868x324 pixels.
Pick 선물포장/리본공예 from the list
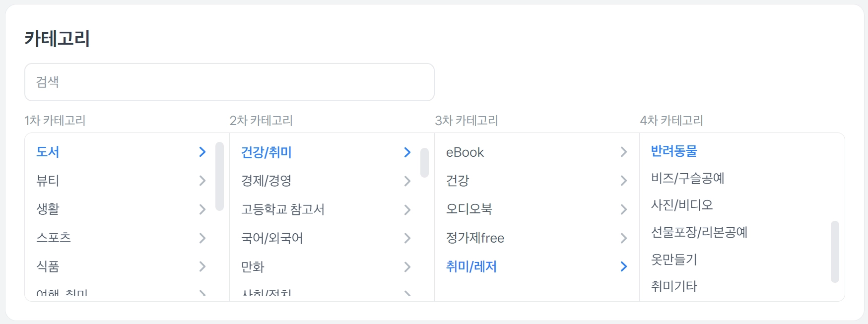point(699,232)
